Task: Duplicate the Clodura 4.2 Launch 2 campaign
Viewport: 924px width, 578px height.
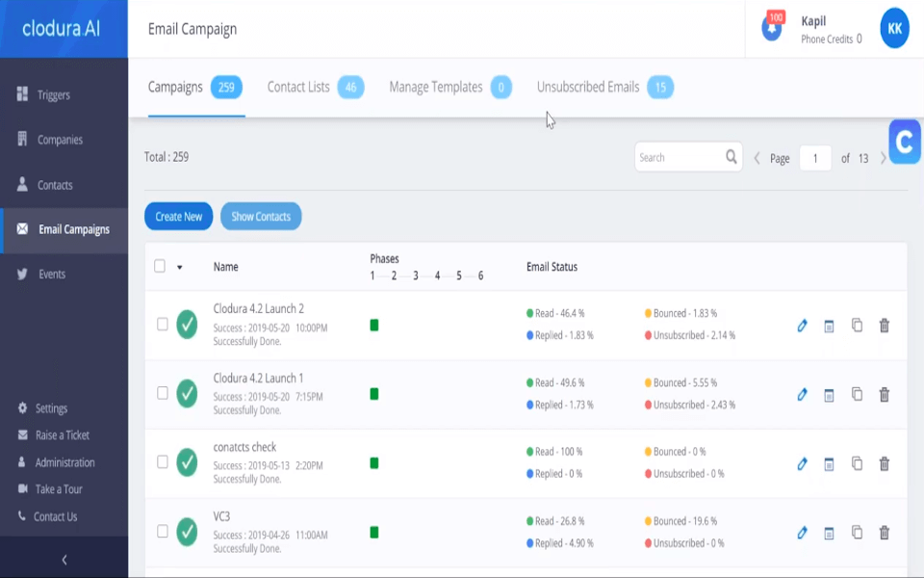Action: pos(857,325)
